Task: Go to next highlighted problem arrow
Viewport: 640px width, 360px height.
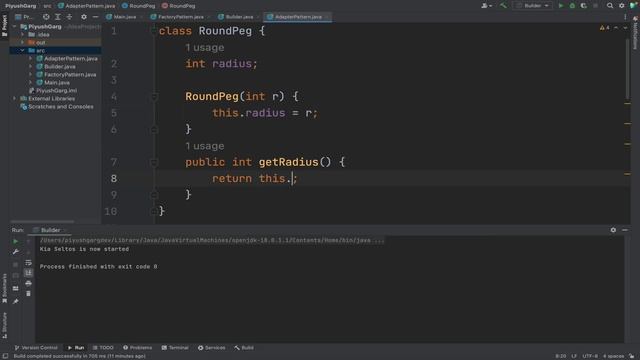Action: coord(625,28)
